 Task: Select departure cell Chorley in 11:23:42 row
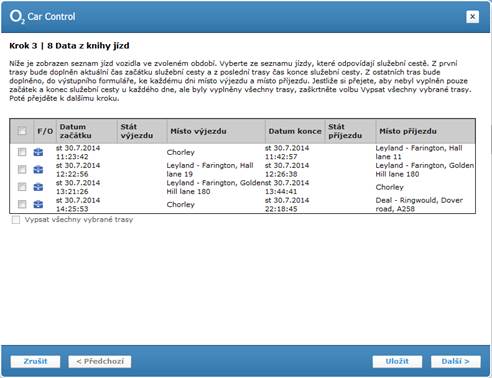pyautogui.click(x=181, y=152)
